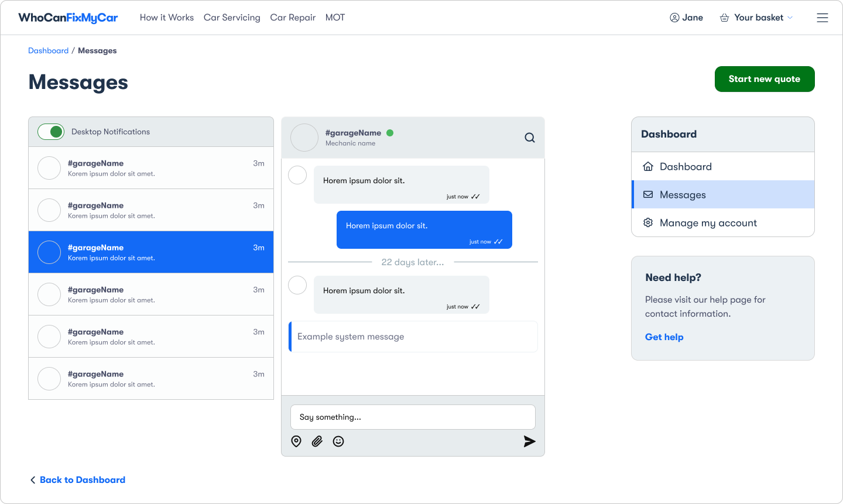Open Car Servicing from the navigation

[x=232, y=18]
